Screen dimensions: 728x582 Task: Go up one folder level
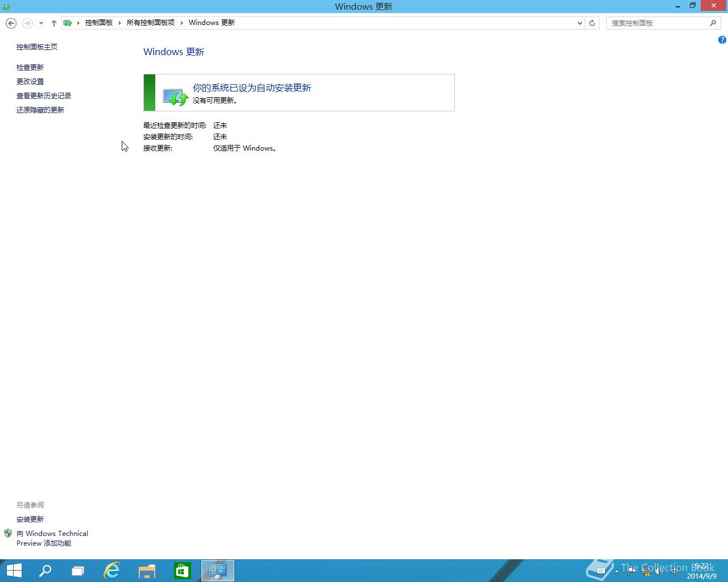(53, 23)
